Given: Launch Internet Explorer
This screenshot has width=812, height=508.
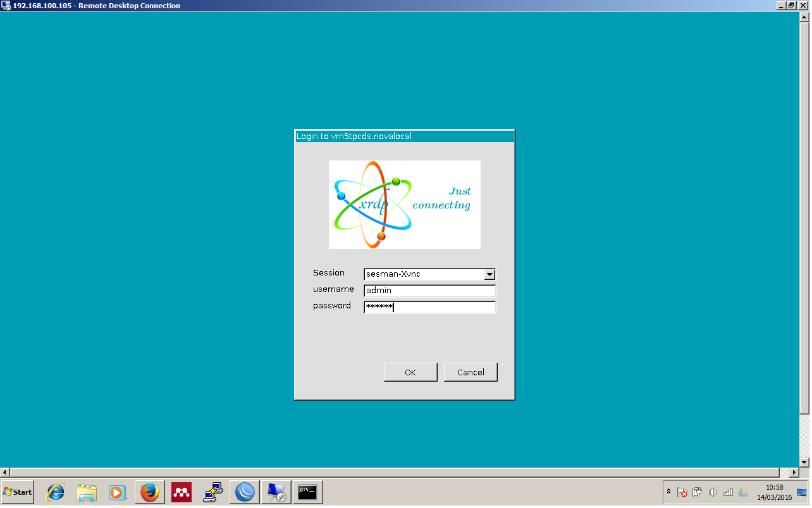Looking at the screenshot, I should click(x=55, y=492).
